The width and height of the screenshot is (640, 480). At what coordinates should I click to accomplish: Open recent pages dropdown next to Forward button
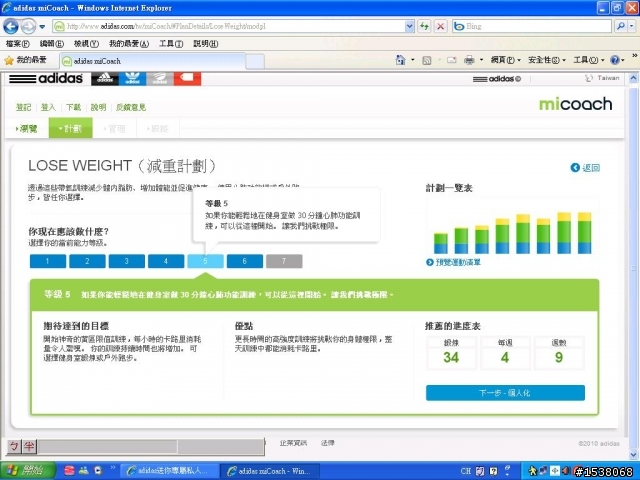click(x=42, y=27)
